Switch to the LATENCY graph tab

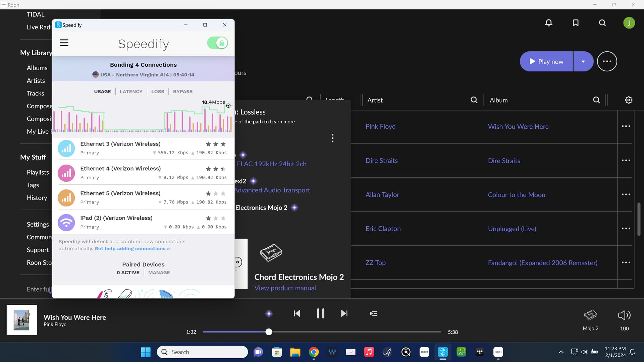pyautogui.click(x=131, y=92)
